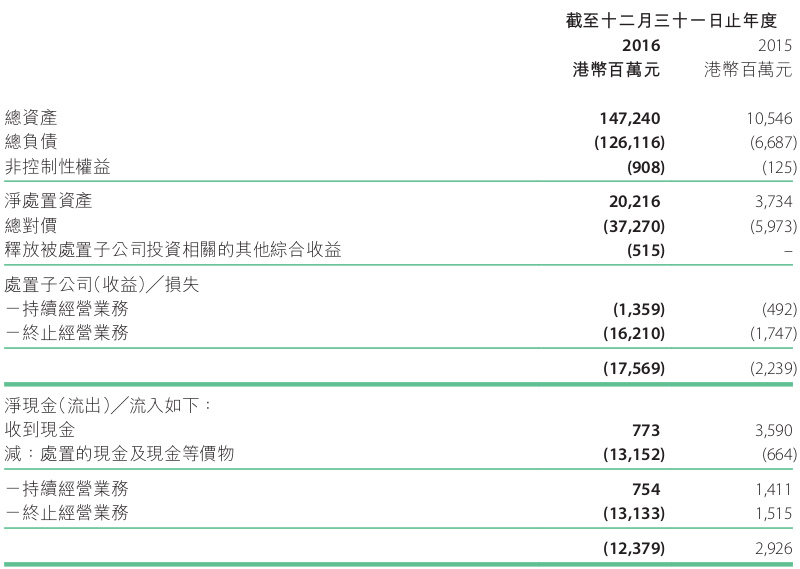Select the 總對價 row label
Viewport: 800px width, 569px height.
click(31, 226)
